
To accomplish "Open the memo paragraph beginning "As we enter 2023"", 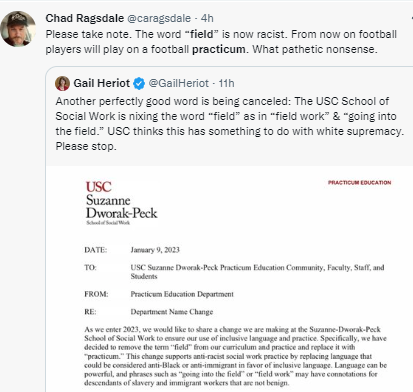I will 235,356.
